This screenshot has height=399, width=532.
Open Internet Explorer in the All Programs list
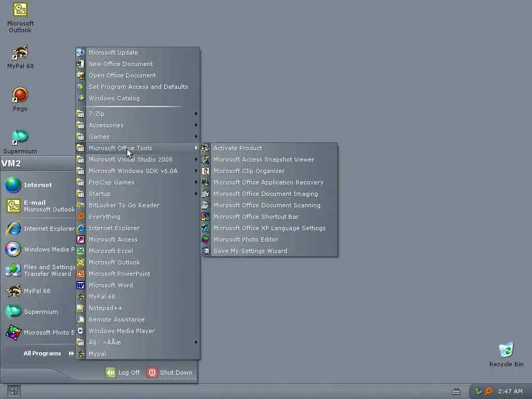138,228
